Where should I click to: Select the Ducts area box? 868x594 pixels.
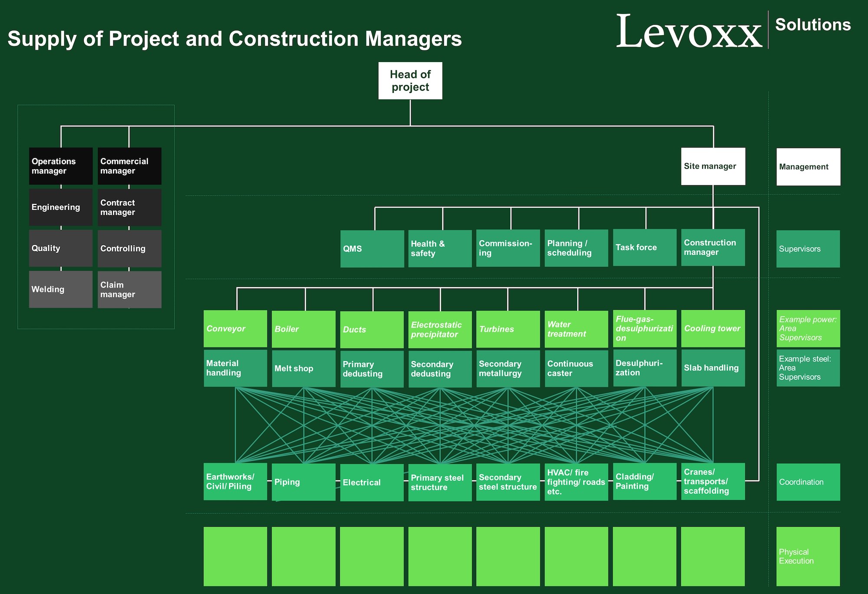click(372, 330)
